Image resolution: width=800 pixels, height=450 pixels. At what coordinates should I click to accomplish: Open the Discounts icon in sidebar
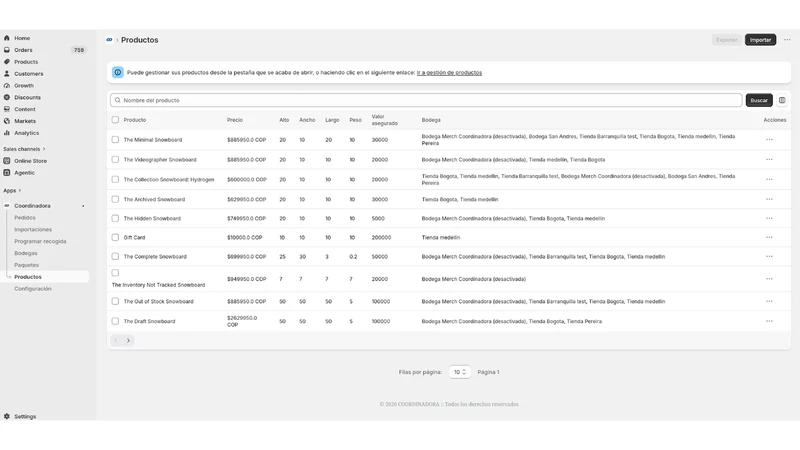(7, 97)
